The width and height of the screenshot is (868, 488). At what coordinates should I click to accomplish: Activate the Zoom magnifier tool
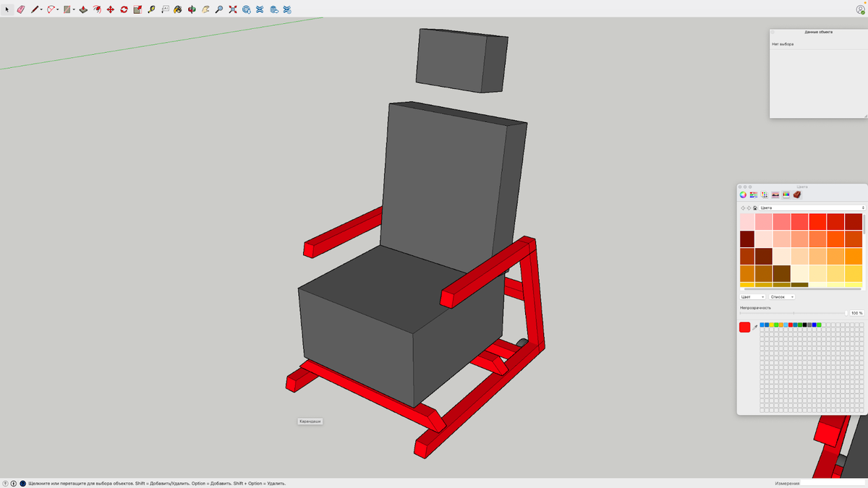(x=219, y=9)
